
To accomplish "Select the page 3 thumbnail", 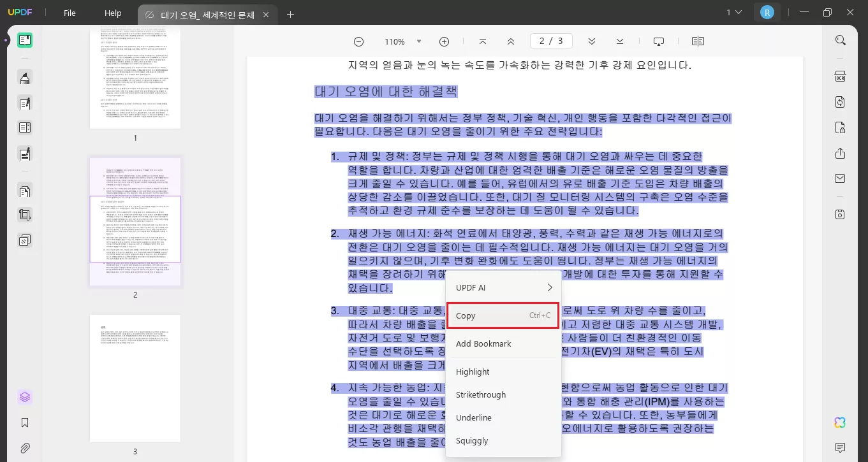I will 135,378.
